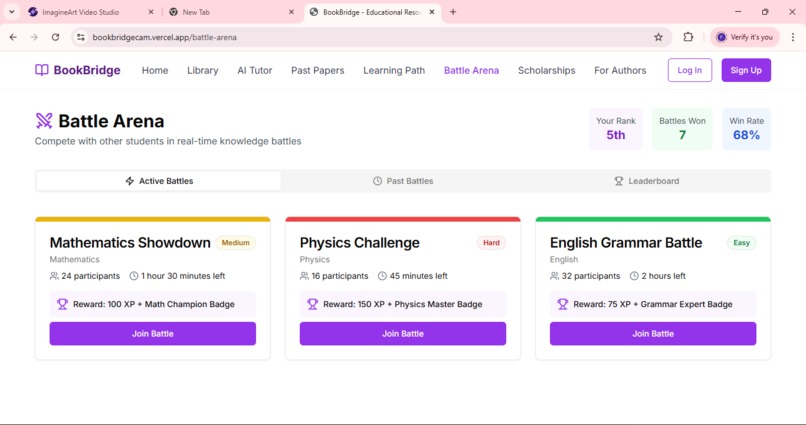The height and width of the screenshot is (425, 806).
Task: Click the 24 participants text
Action: click(x=90, y=276)
